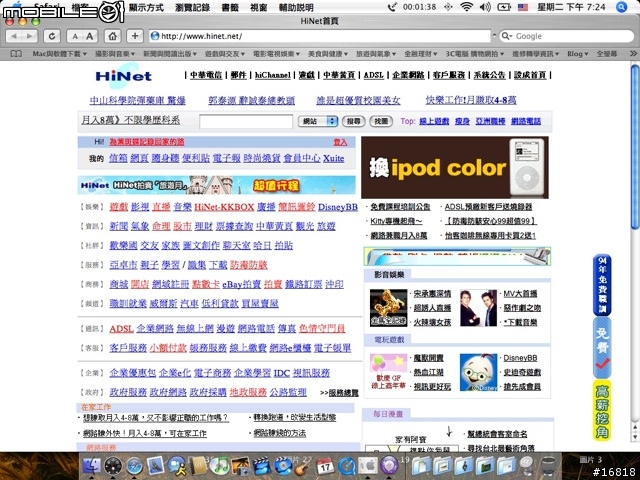The image size is (640, 480).
Task: Decrease text size with the small A button
Action: [75, 36]
